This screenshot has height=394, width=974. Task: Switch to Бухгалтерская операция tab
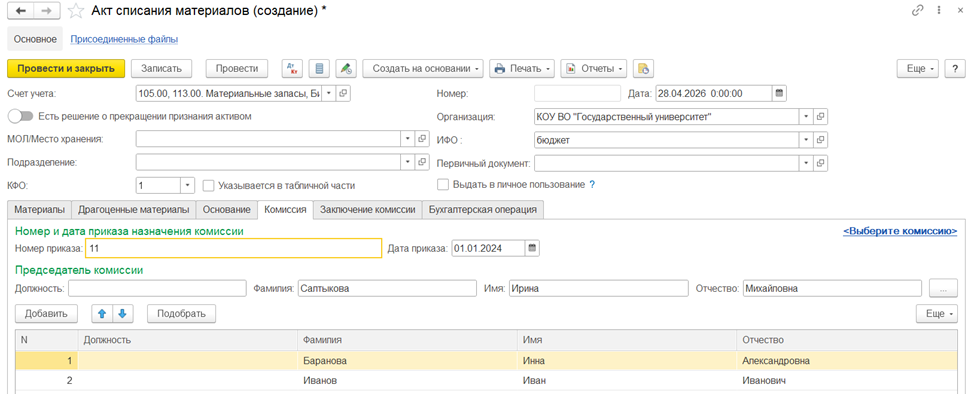[x=483, y=209]
